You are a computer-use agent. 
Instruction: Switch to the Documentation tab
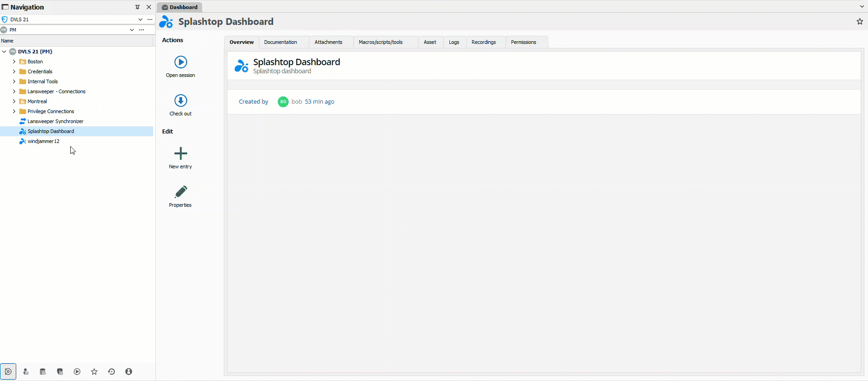pos(280,42)
